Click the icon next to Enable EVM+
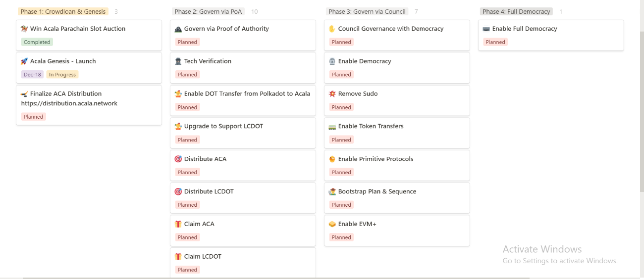Image resolution: width=644 pixels, height=279 pixels. [x=332, y=224]
